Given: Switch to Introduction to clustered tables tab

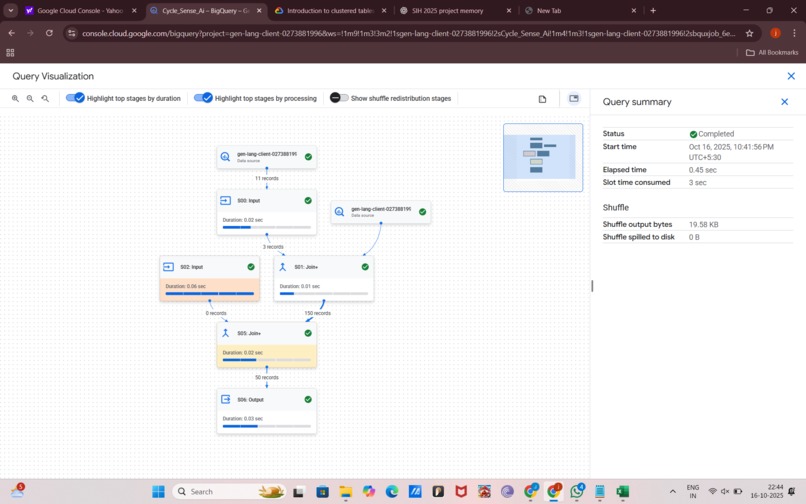Looking at the screenshot, I should pyautogui.click(x=331, y=10).
